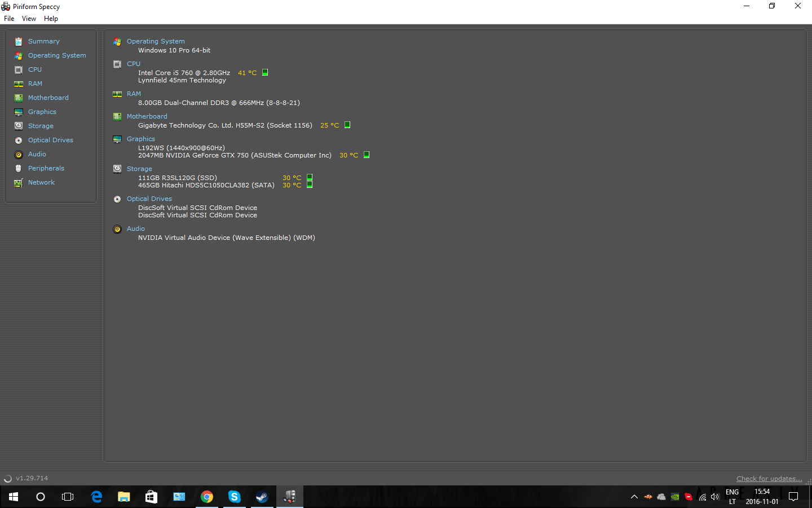Click the Graphics monitor icon in sidebar
This screenshot has width=812, height=508.
(19, 112)
